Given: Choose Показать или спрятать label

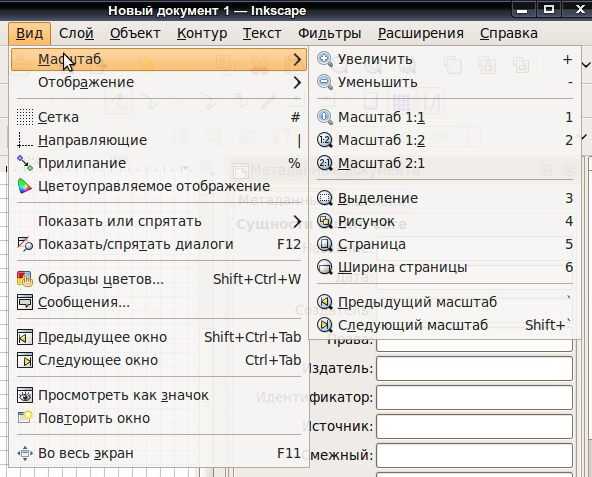Looking at the screenshot, I should 120,221.
